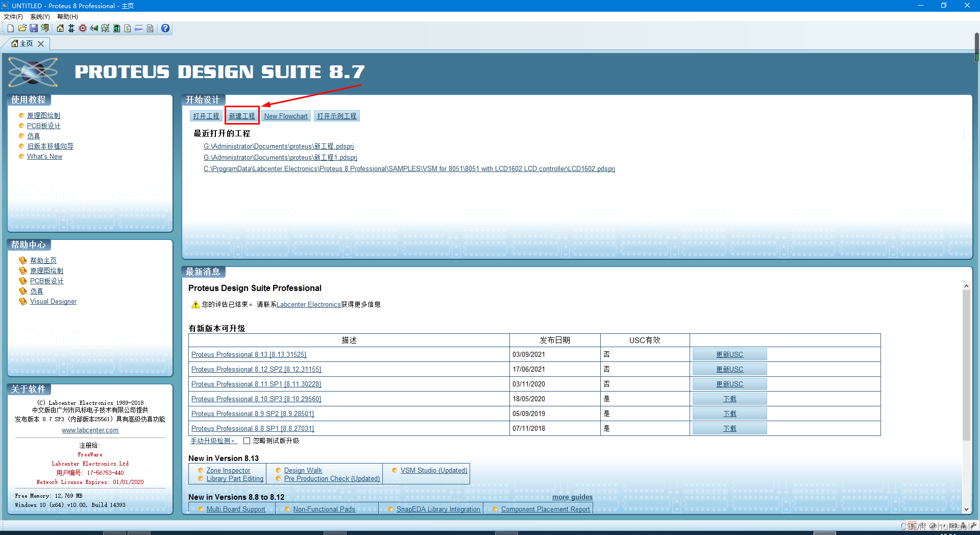Image resolution: width=980 pixels, height=535 pixels.
Task: Click the Open Project folder icon
Action: (x=22, y=28)
